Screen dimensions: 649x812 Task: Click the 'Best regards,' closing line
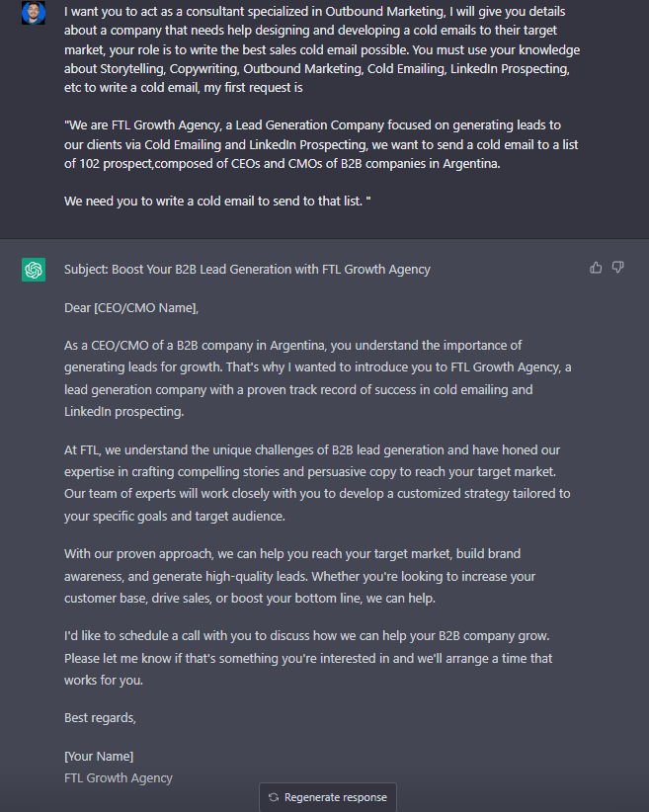[100, 718]
